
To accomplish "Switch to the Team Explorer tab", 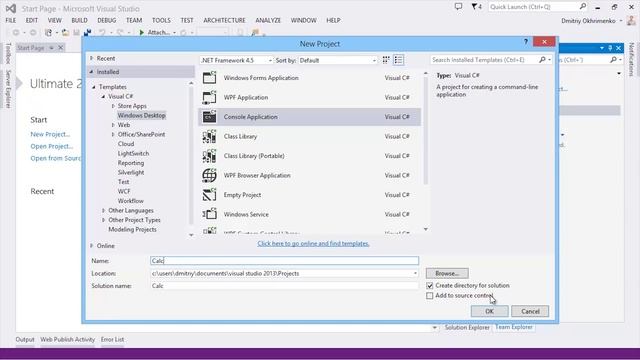I will tap(513, 327).
